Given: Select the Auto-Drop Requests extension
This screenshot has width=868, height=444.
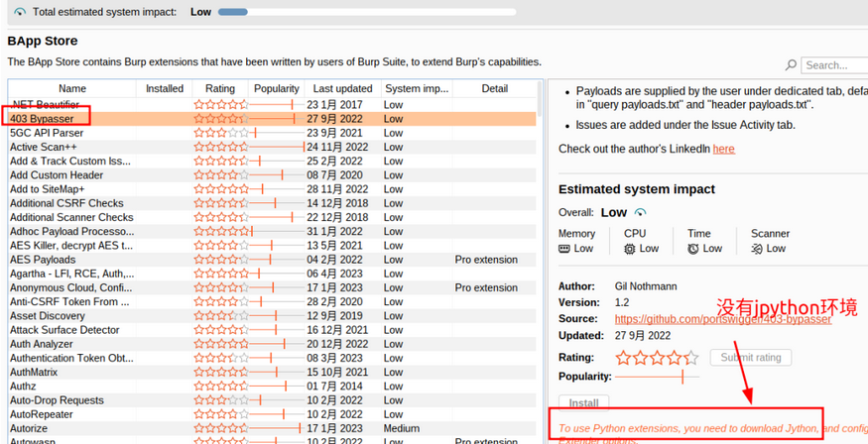Looking at the screenshot, I should coord(272,400).
